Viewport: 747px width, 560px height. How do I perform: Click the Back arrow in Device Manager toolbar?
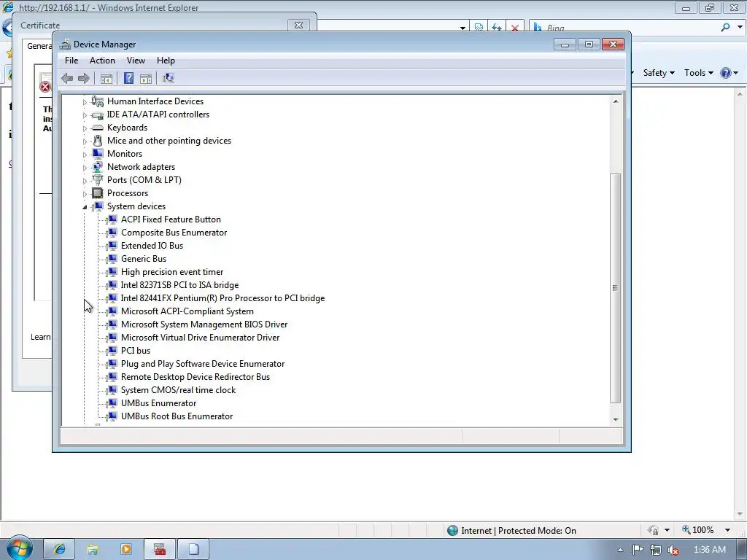pos(67,78)
